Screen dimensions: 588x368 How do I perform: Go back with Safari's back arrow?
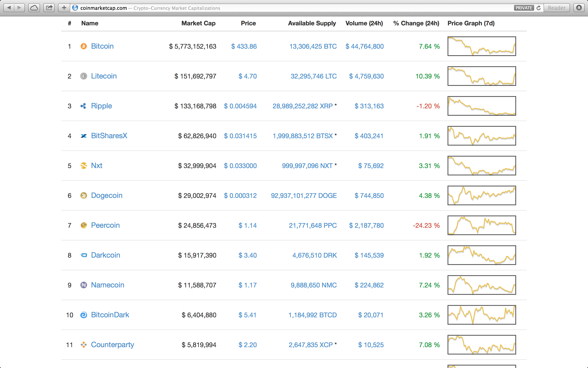pyautogui.click(x=9, y=8)
